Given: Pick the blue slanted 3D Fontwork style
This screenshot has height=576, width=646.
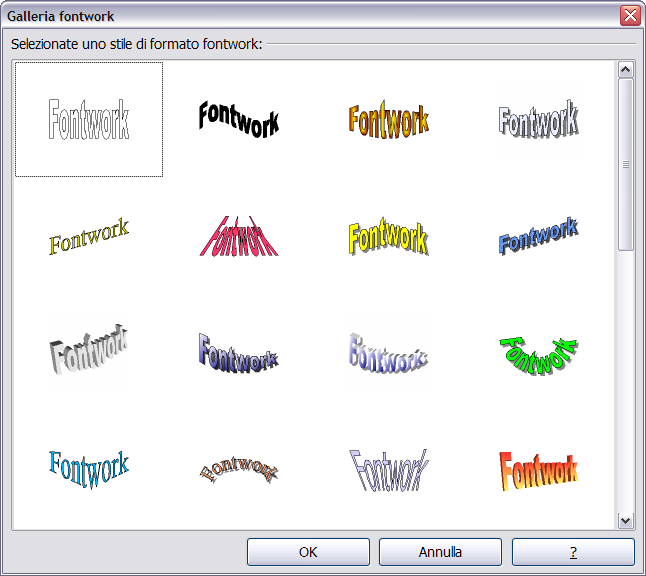Looking at the screenshot, I should 539,238.
